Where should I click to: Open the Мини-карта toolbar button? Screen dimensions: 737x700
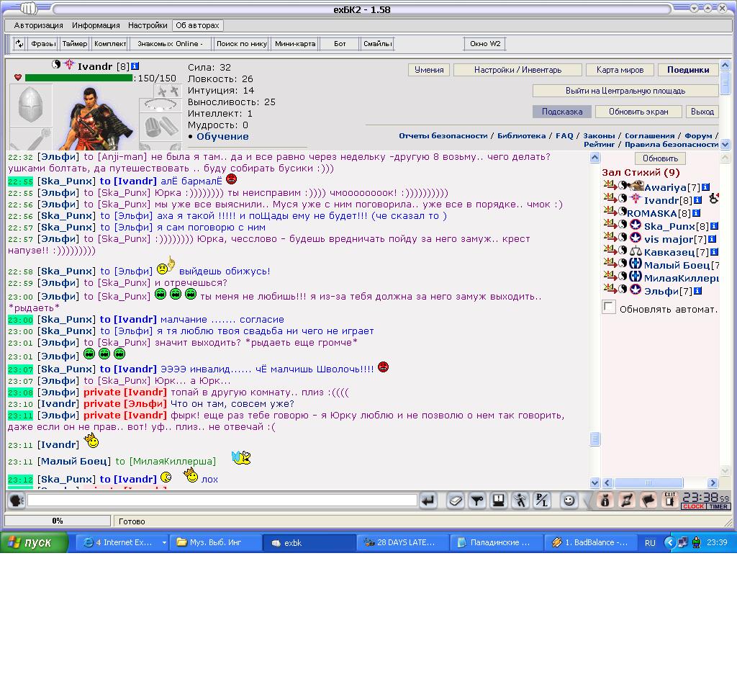294,44
